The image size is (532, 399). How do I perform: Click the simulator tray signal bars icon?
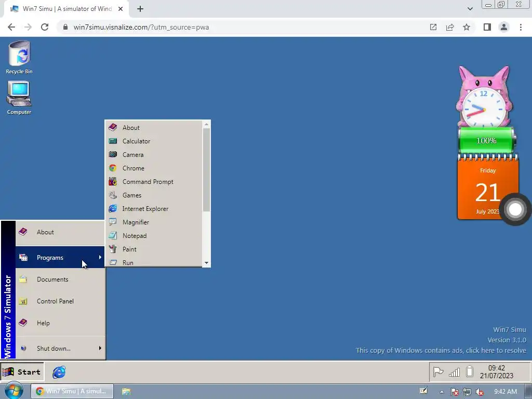454,372
